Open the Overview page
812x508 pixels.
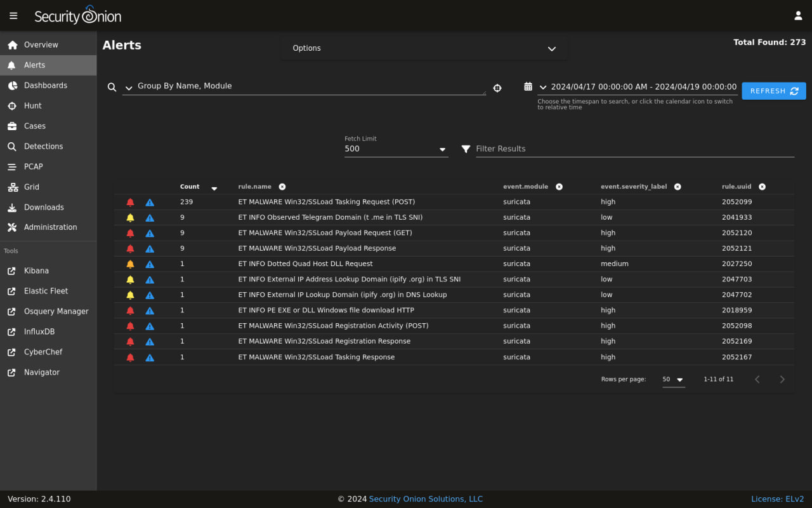point(48,45)
